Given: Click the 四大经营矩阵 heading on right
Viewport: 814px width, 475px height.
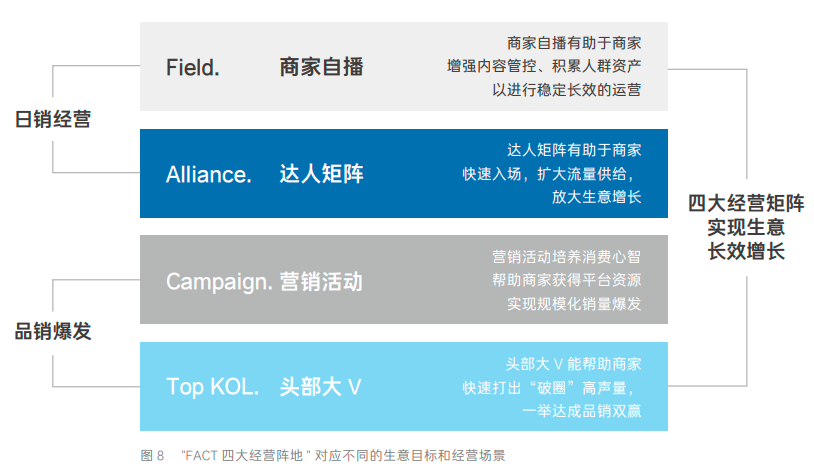Looking at the screenshot, I should pos(746,203).
